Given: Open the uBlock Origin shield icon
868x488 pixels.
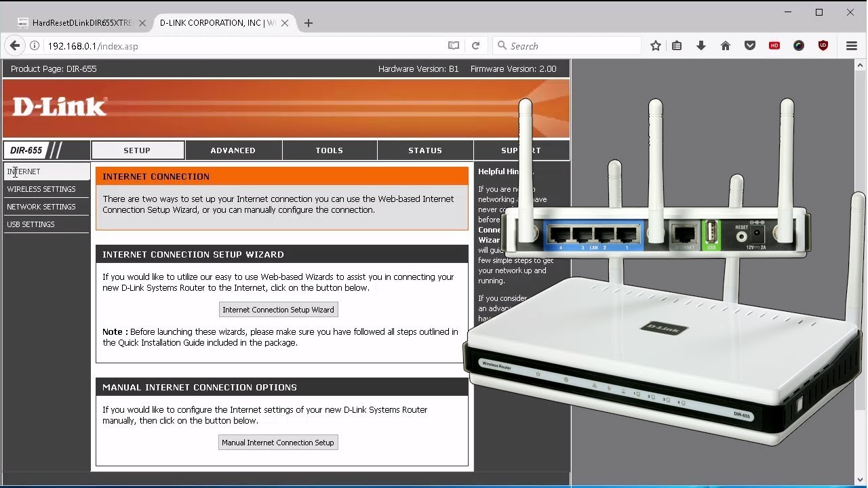Looking at the screenshot, I should click(823, 46).
